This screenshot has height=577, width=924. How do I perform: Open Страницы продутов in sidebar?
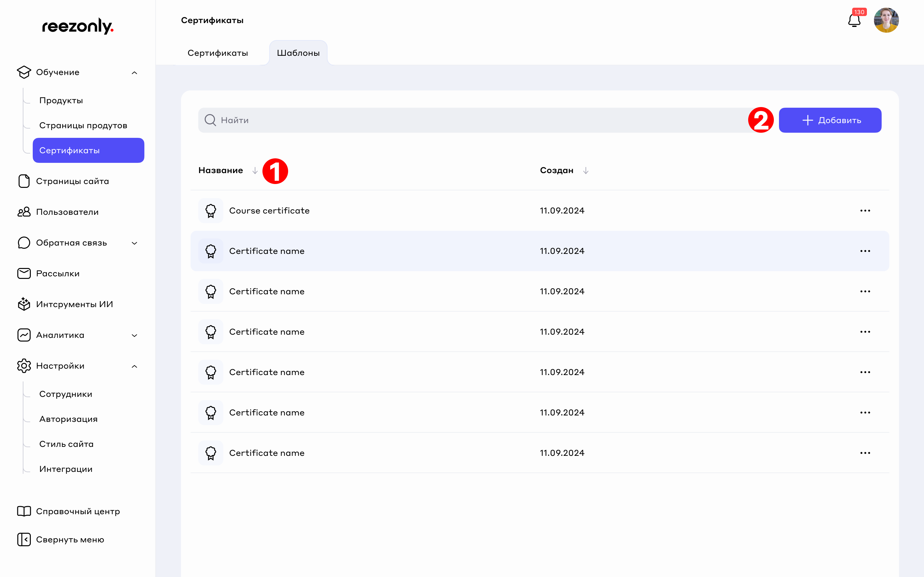(83, 126)
